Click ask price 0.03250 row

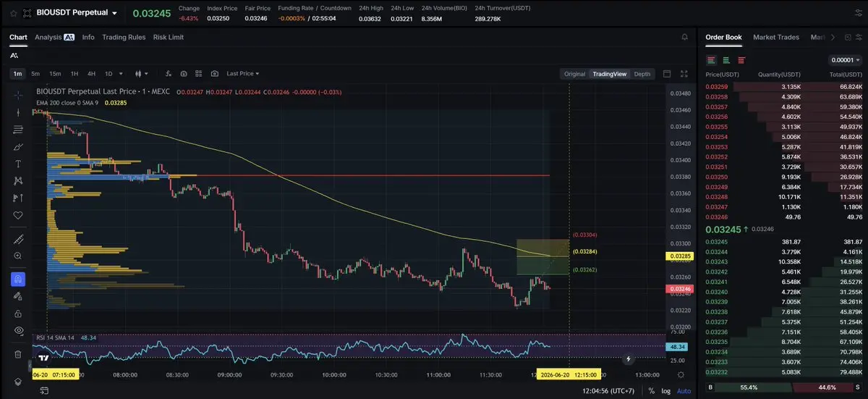click(783, 177)
